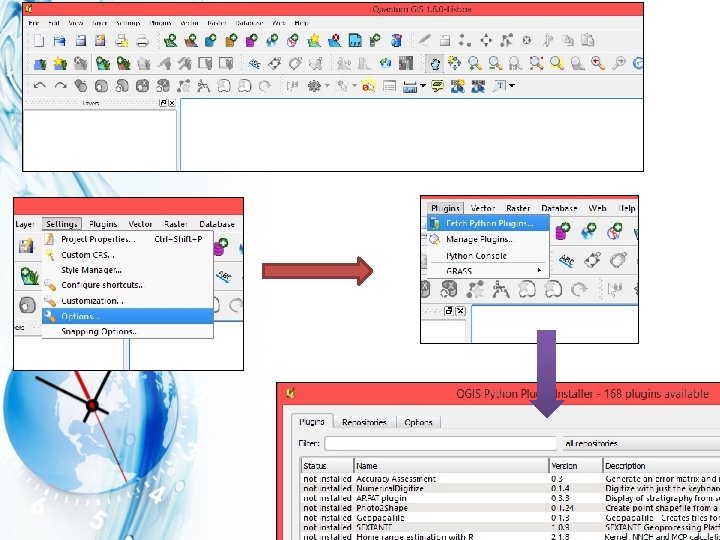Click the Node Tool icon in digitizing toolbar

pos(506,40)
